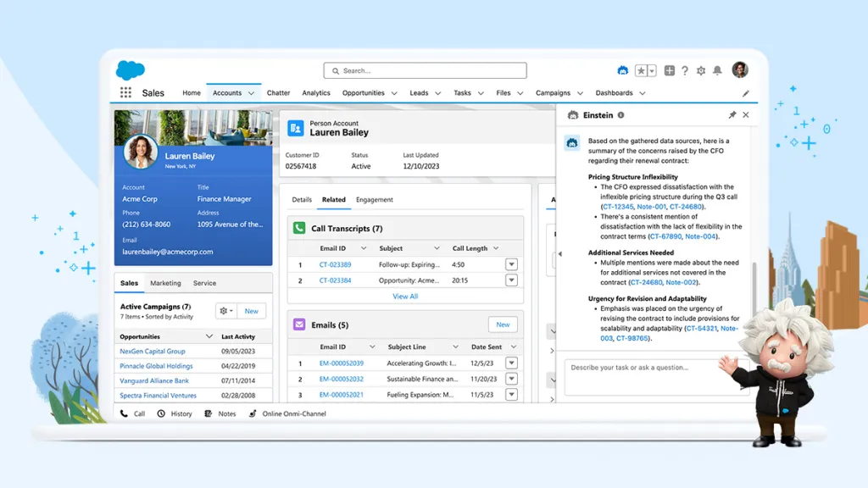Open History in the utility bar
868x488 pixels.
pyautogui.click(x=175, y=413)
